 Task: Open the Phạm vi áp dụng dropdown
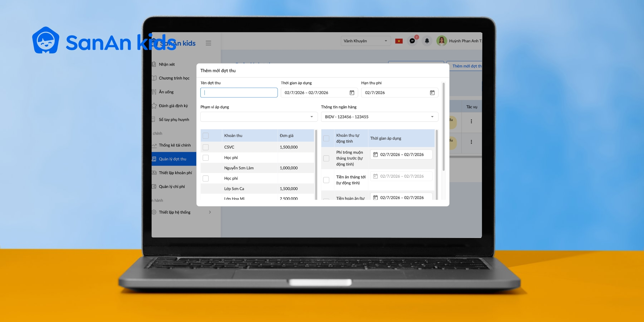click(259, 117)
